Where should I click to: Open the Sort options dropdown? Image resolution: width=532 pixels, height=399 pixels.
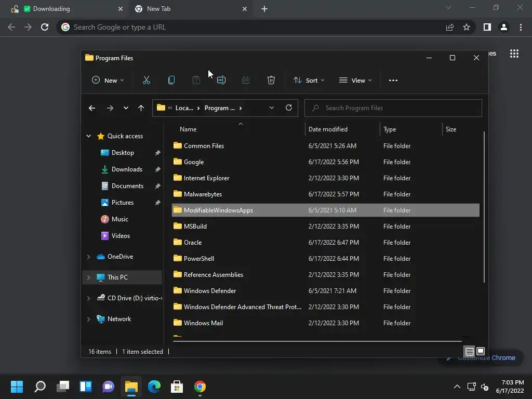[x=309, y=81]
